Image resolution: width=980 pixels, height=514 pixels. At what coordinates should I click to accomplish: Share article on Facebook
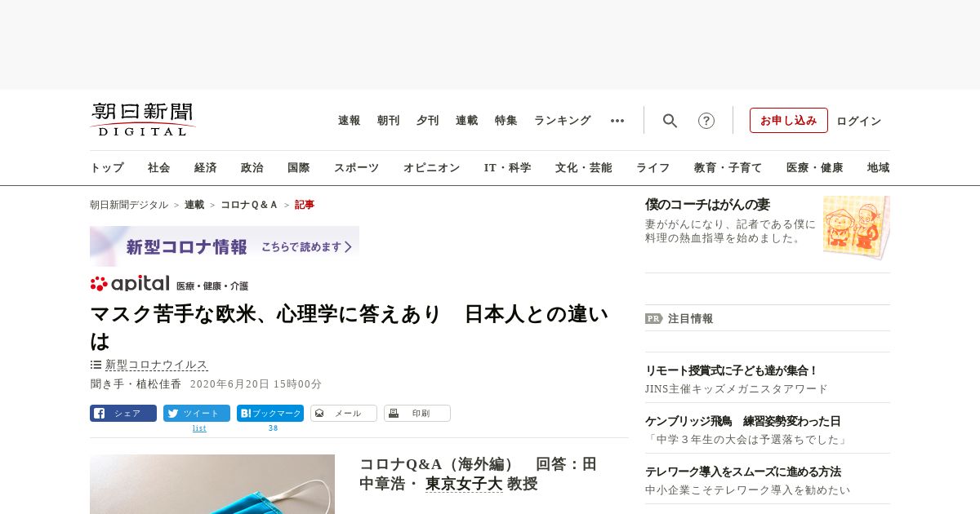click(123, 414)
